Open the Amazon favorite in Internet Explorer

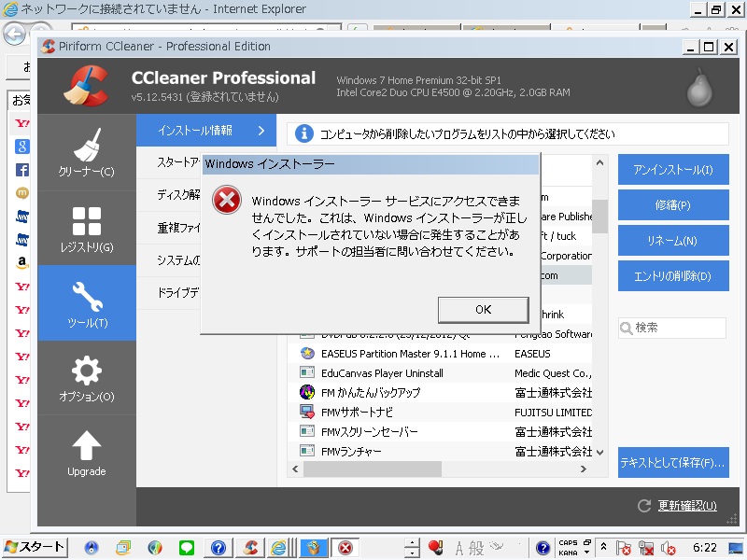click(21, 262)
